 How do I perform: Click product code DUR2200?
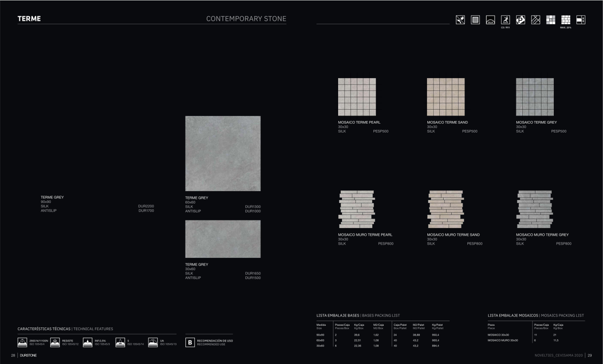146,207
